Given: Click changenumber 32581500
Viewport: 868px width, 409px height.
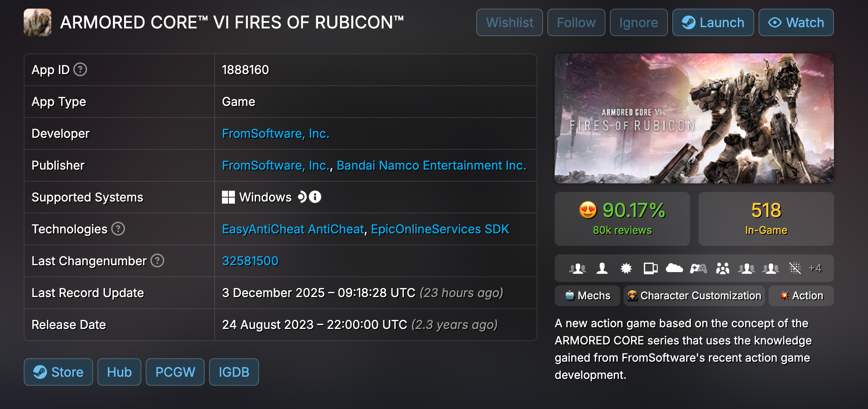Looking at the screenshot, I should click(250, 261).
